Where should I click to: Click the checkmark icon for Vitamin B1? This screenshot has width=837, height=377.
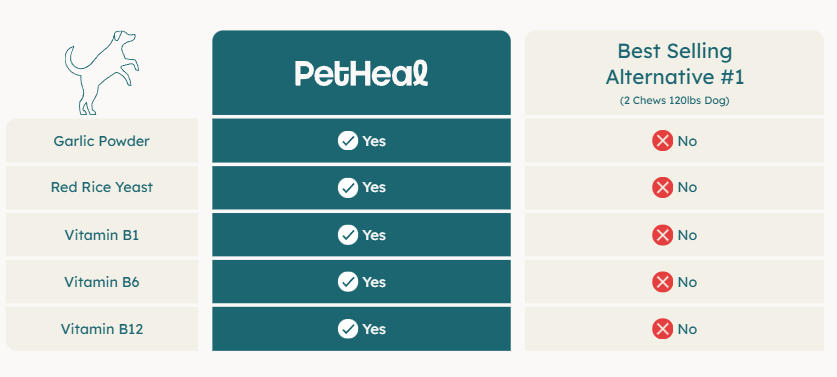point(348,235)
